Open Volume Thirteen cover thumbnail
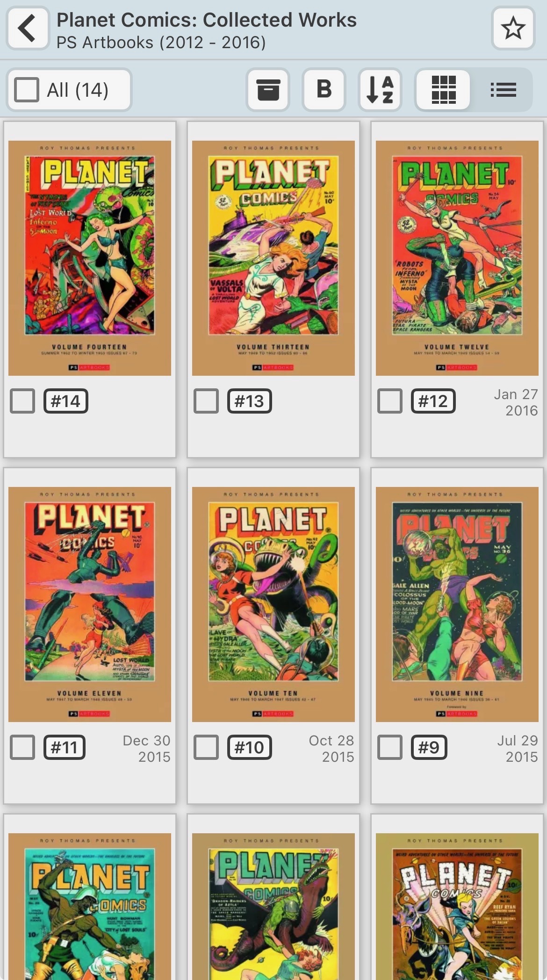The width and height of the screenshot is (547, 980). click(273, 258)
